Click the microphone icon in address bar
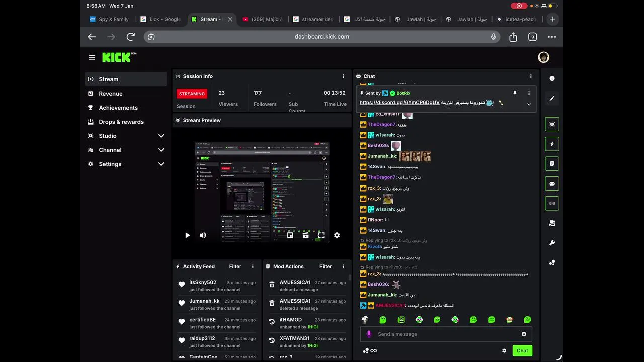 [493, 37]
